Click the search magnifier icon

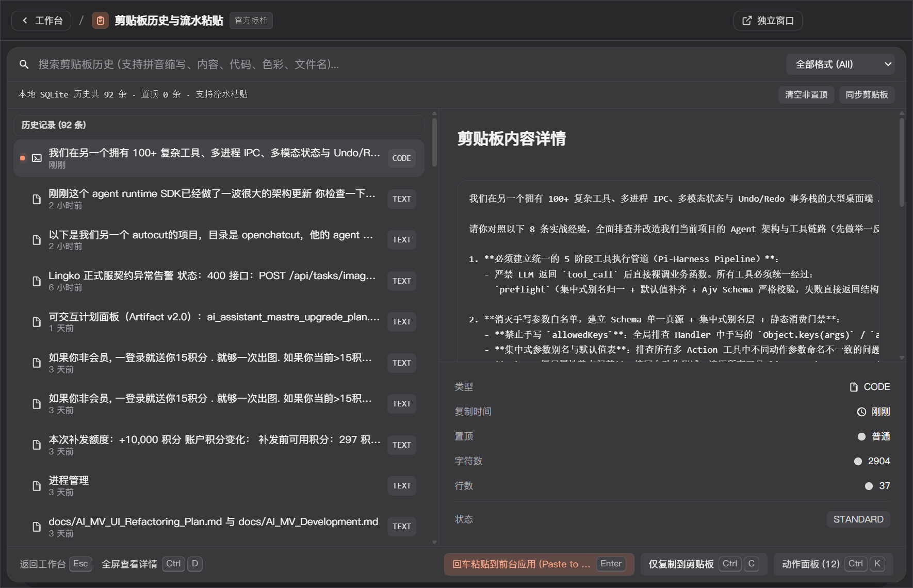(24, 64)
